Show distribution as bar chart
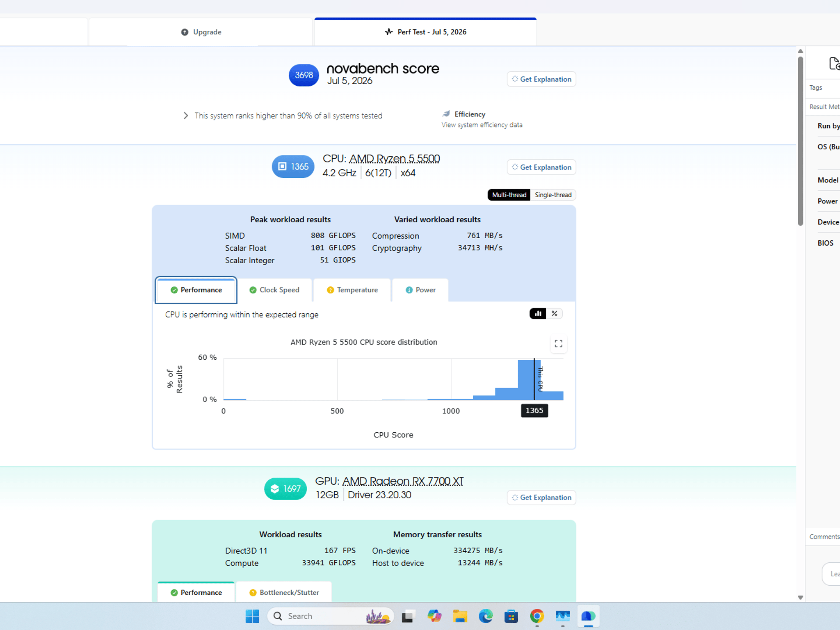Viewport: 840px width, 630px height. coord(538,314)
